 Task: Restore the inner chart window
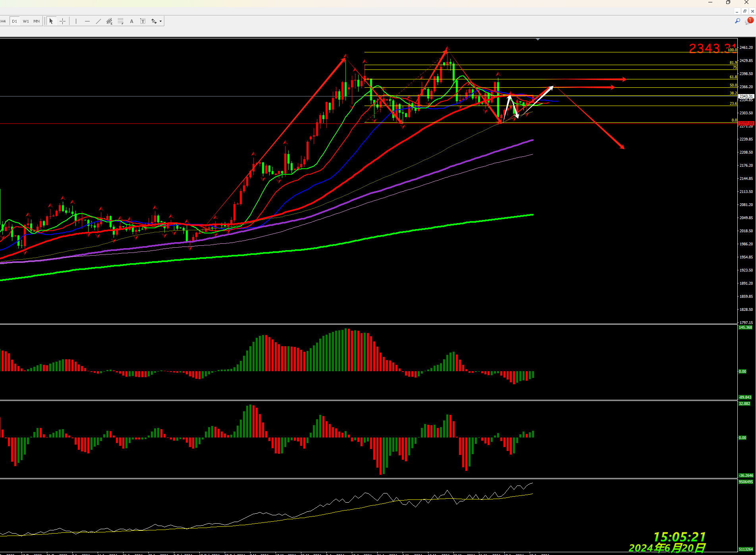[744, 12]
